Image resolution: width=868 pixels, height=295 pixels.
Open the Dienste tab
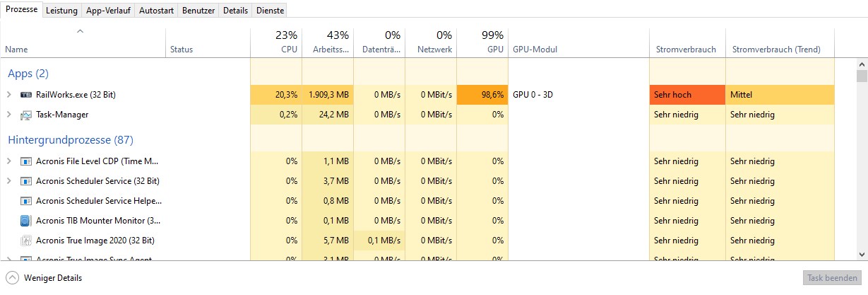pos(269,11)
